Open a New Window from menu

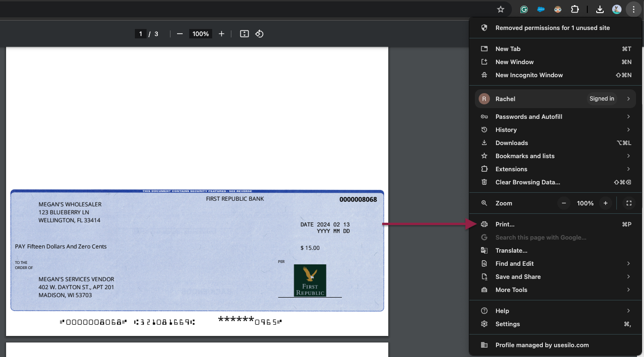point(555,62)
